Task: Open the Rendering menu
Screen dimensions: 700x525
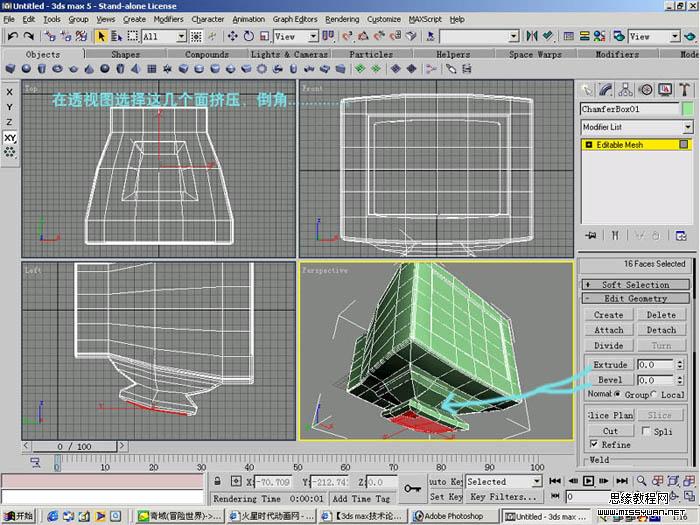Action: (342, 19)
